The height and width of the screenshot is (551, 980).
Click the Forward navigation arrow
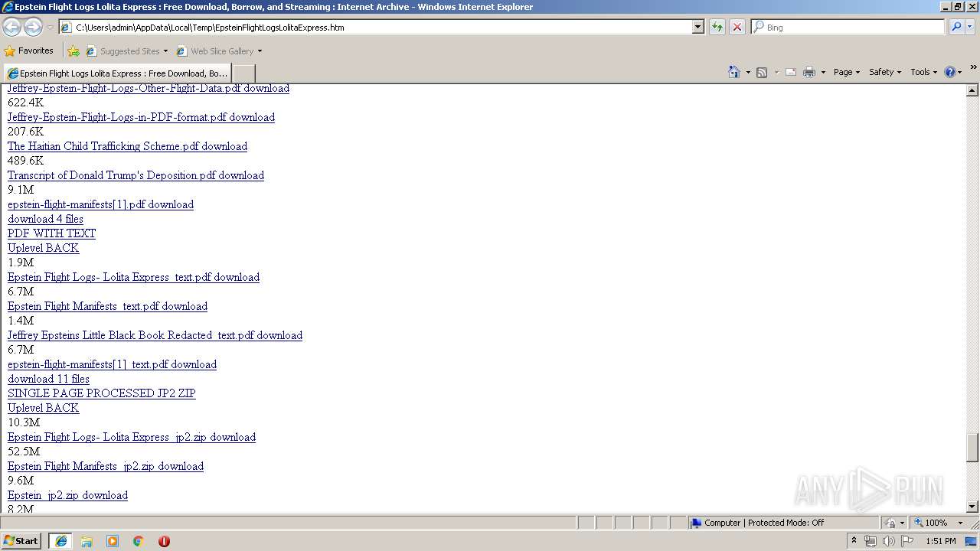33,28
